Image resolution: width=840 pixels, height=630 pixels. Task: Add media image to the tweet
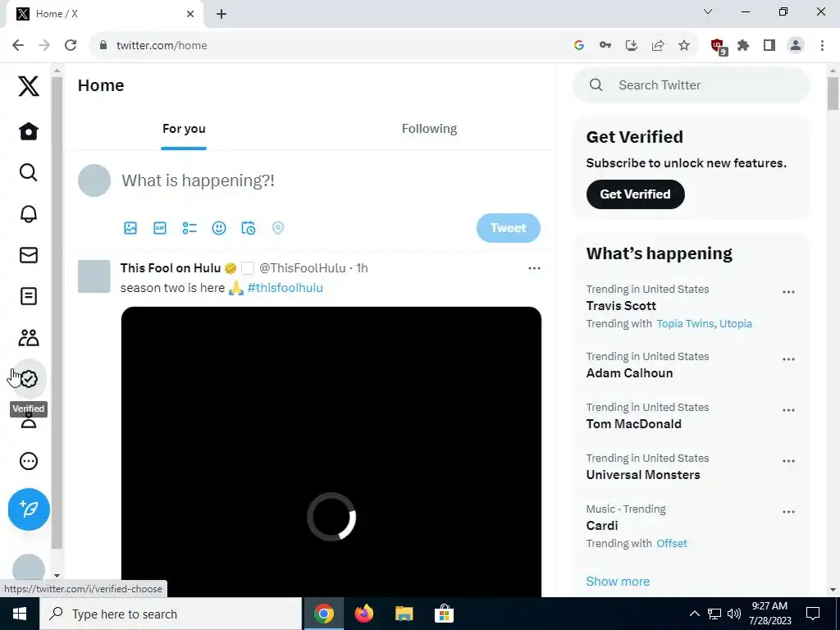pyautogui.click(x=130, y=228)
